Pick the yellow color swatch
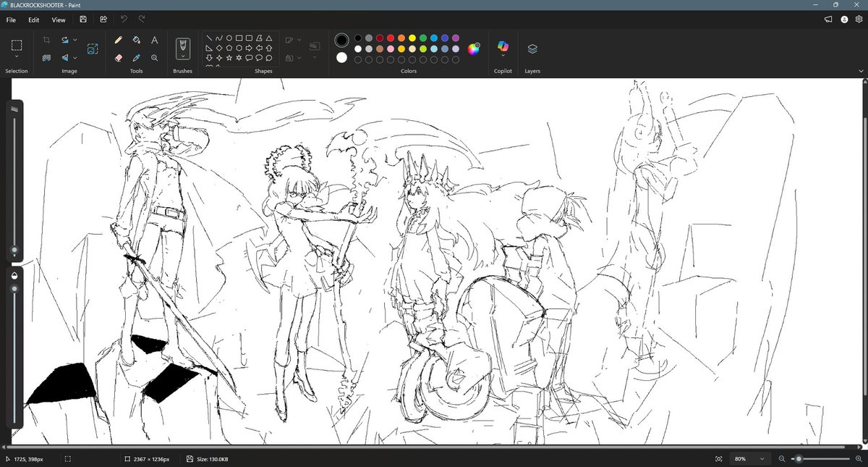The image size is (868, 467). 412,38
